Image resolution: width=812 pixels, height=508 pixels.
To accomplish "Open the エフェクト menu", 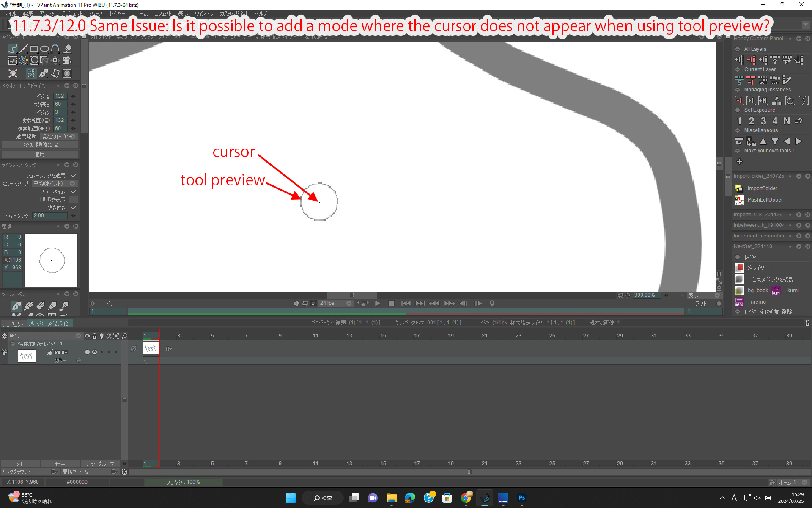I will 163,14.
